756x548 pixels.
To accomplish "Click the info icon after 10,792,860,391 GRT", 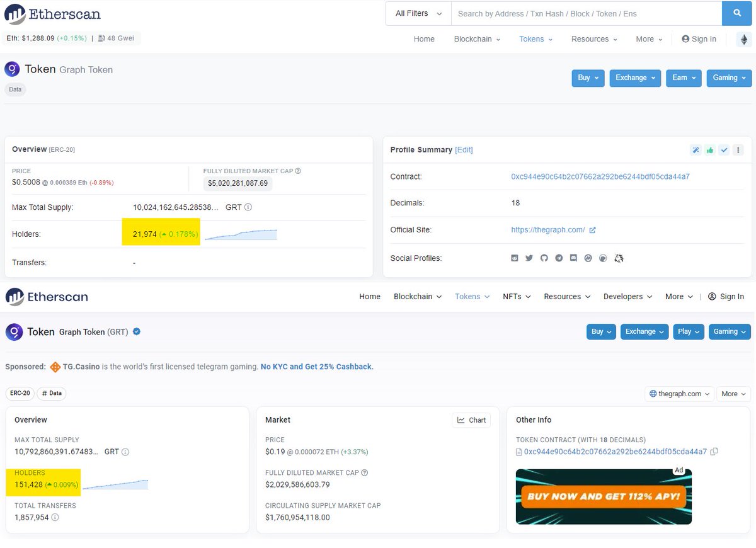I will [x=125, y=452].
